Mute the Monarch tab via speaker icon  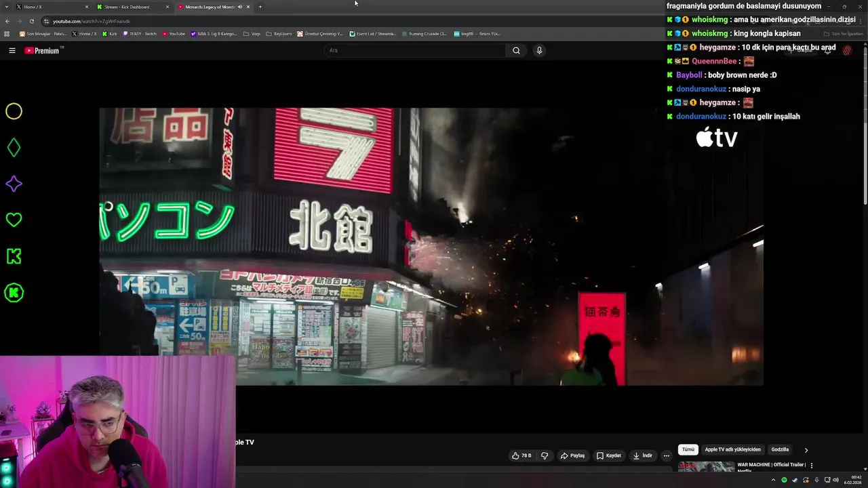(x=240, y=7)
